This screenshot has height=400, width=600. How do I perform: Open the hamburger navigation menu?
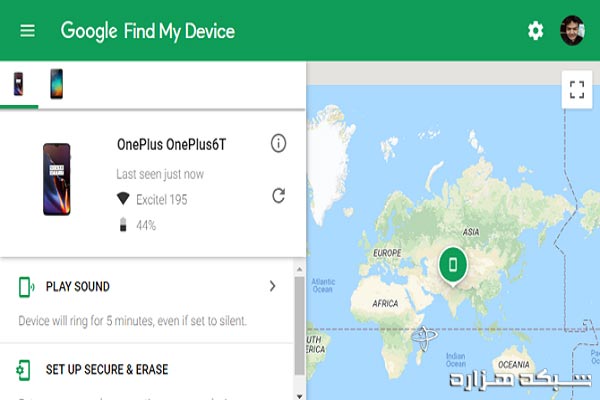pyautogui.click(x=27, y=31)
